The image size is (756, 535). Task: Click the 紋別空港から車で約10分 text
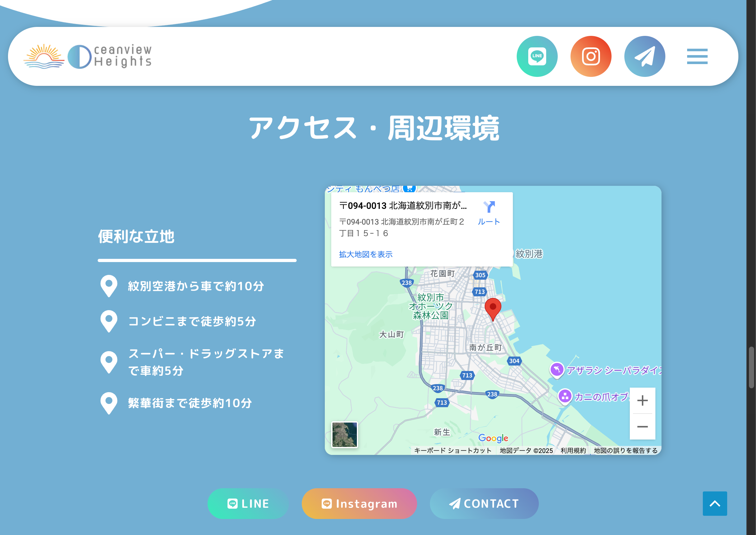(196, 286)
